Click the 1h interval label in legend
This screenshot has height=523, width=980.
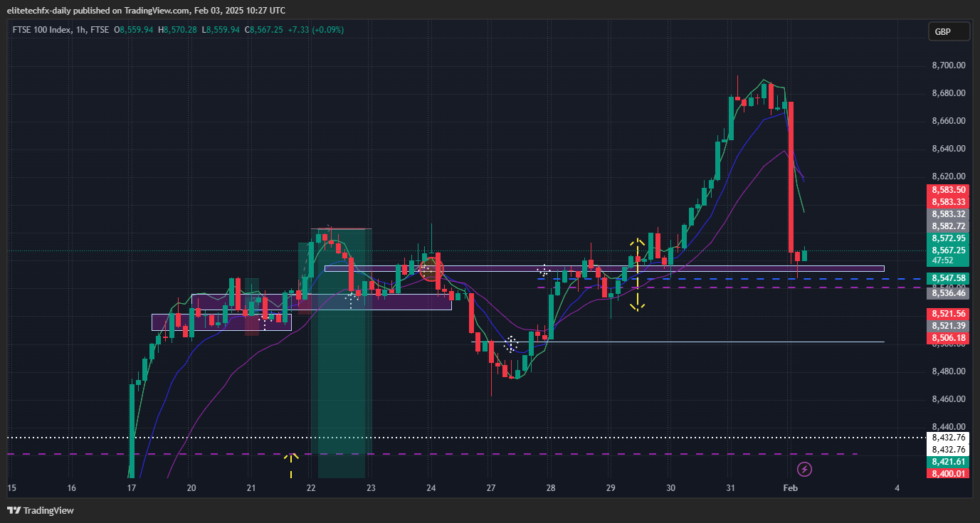click(x=80, y=30)
